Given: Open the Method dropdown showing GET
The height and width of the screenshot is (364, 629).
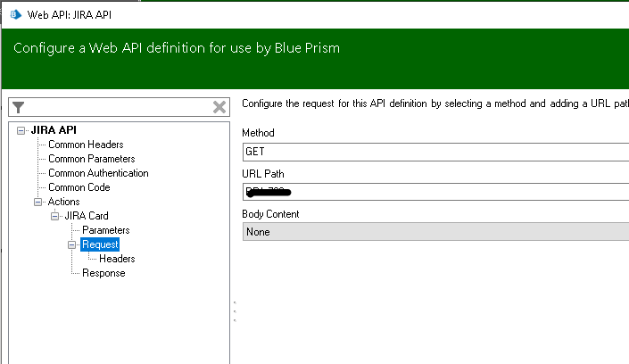Looking at the screenshot, I should click(x=435, y=152).
